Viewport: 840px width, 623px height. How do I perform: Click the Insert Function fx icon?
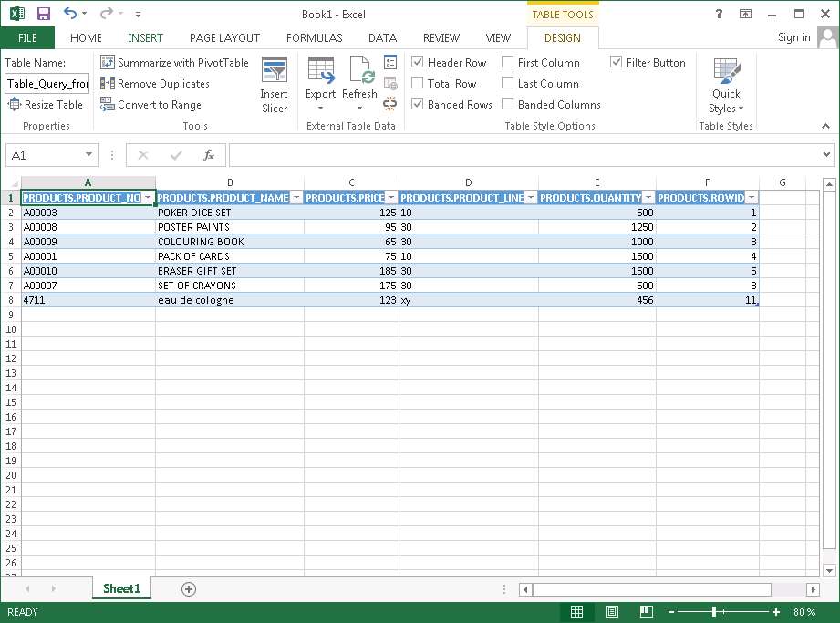[208, 155]
